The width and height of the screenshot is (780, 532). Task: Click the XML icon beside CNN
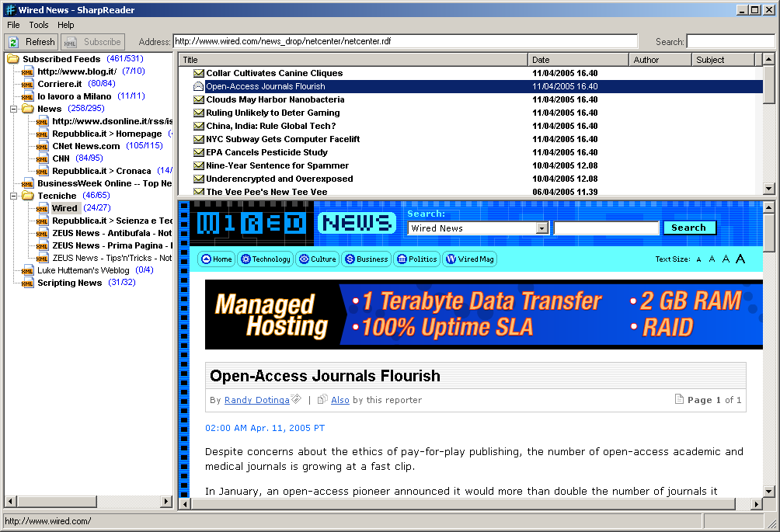(42, 158)
